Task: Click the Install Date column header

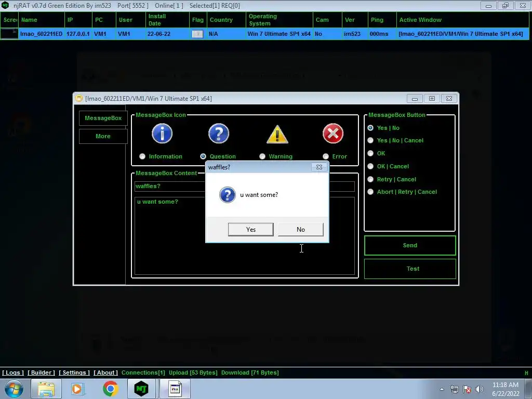Action: click(x=167, y=20)
